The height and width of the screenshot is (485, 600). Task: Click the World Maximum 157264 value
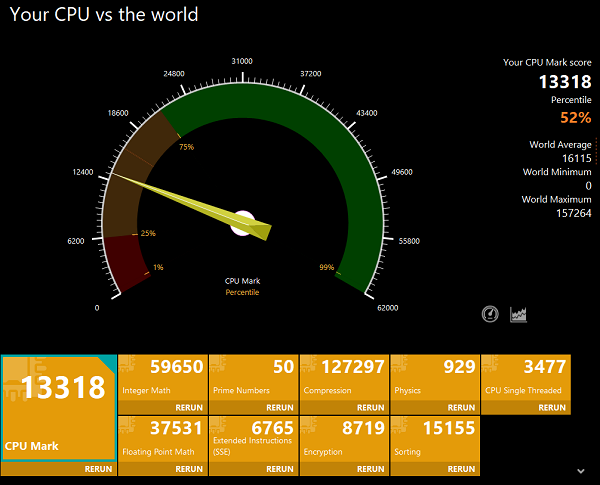tap(574, 213)
